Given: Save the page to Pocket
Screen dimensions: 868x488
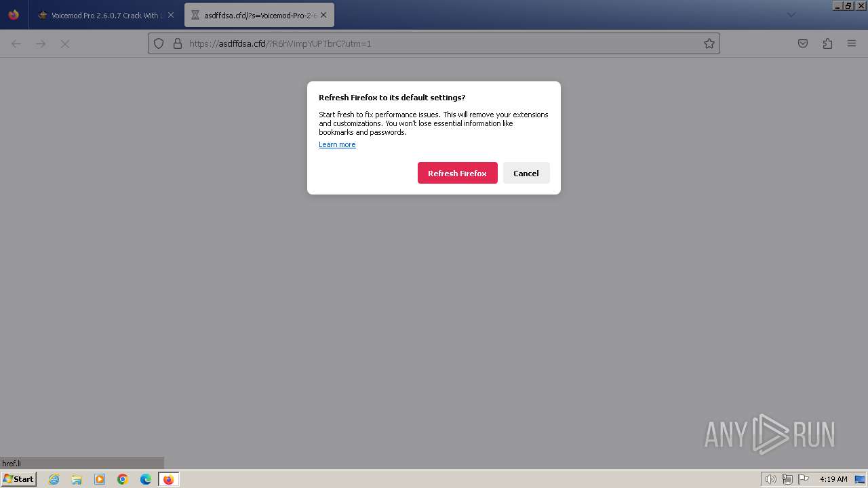Looking at the screenshot, I should tap(803, 43).
